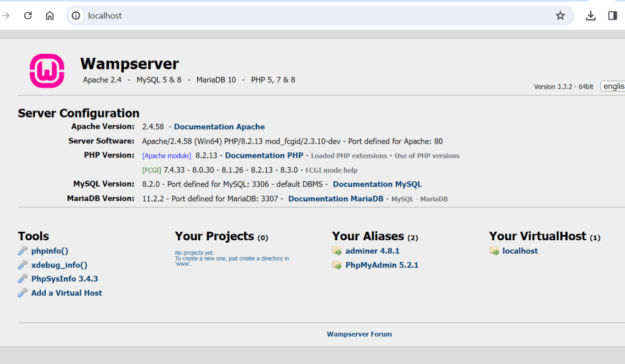
Task: Click the folder icon beside localhost VirtualHost
Action: (494, 251)
